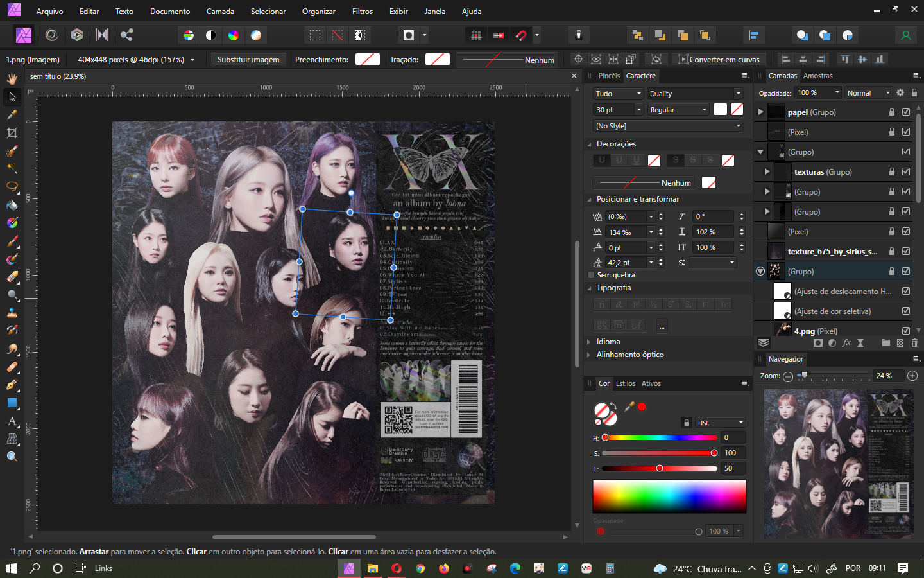This screenshot has width=924, height=578.
Task: Open the Assistant manager icon
Action: tap(579, 35)
